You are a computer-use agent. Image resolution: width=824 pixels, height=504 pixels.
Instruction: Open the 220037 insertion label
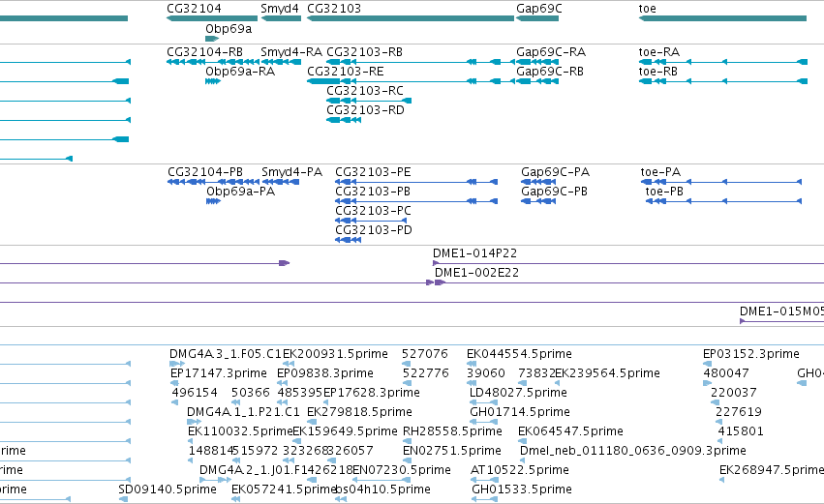tap(734, 393)
